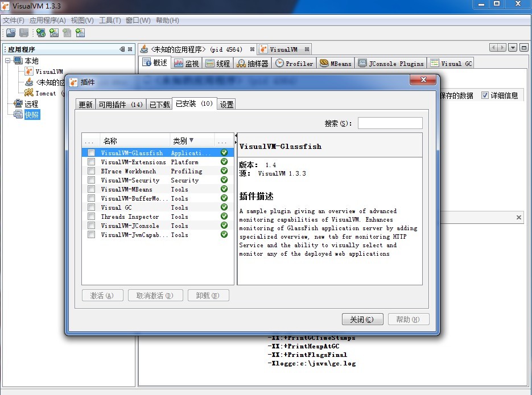Screen dimensions: 532x395
Task: Switch to the 更新 tab in plugins dialog
Action: point(85,105)
